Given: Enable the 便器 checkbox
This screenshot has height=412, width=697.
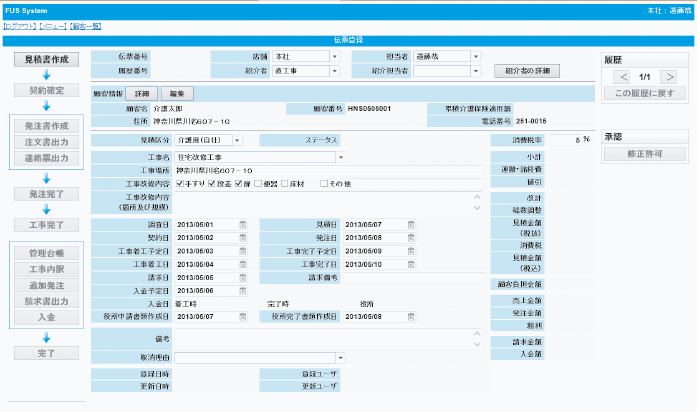Looking at the screenshot, I should tap(259, 184).
